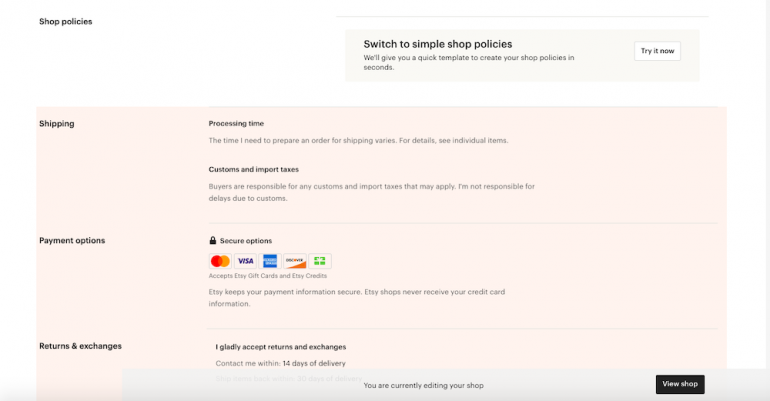Click the Shop policies heading
Viewport: 770px width, 401px height.
[65, 21]
